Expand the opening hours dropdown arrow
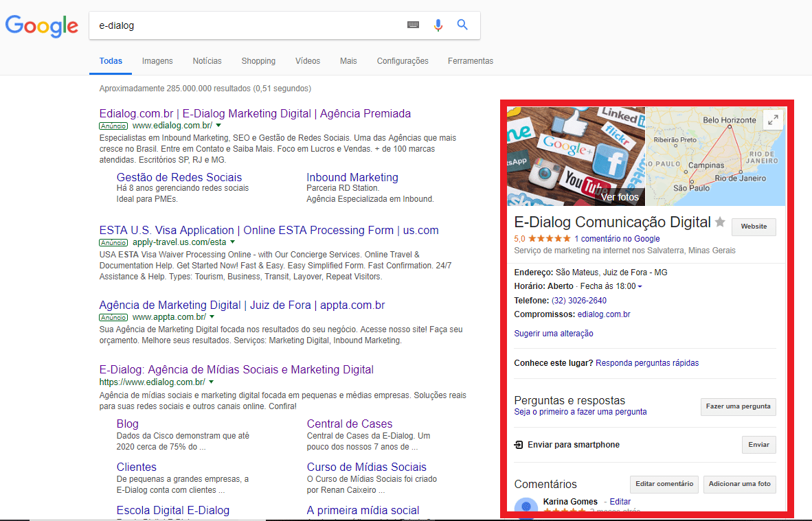This screenshot has height=521, width=812. tap(640, 286)
